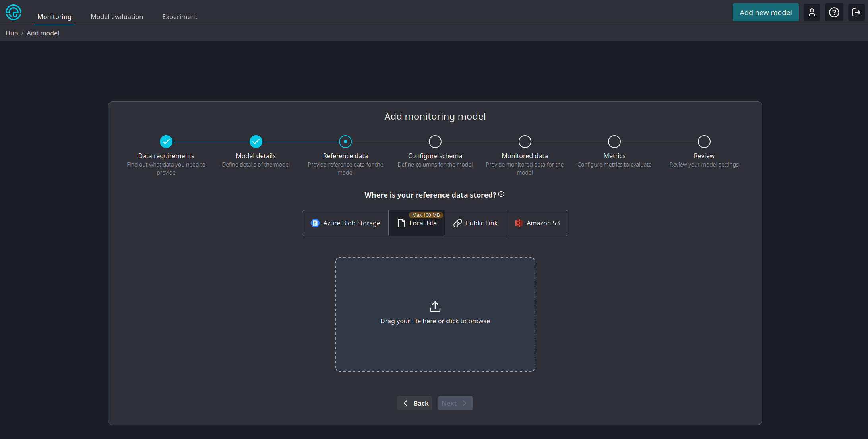Open the help question mark icon
Screen dimensions: 868x439
click(834, 12)
